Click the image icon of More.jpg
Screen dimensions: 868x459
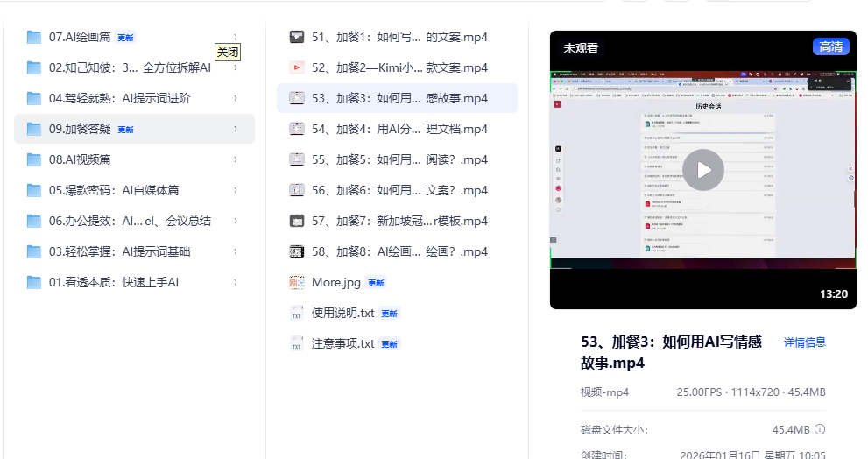297,282
